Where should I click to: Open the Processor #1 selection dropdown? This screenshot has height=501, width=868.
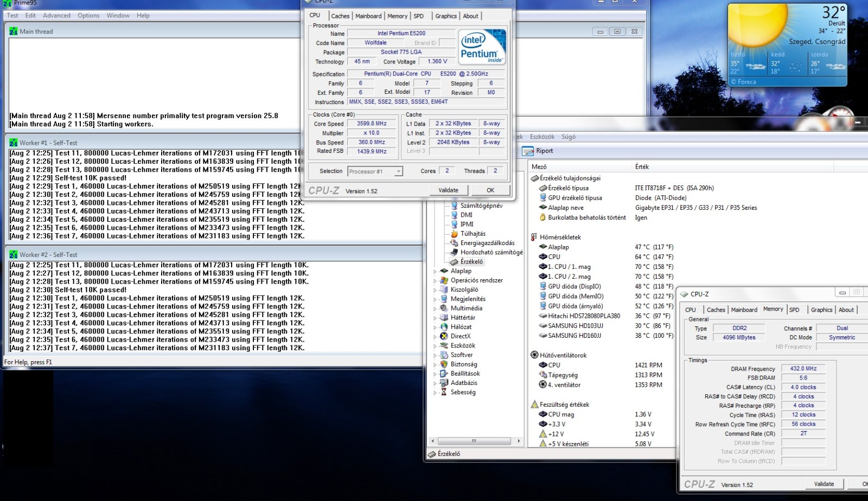pos(399,171)
